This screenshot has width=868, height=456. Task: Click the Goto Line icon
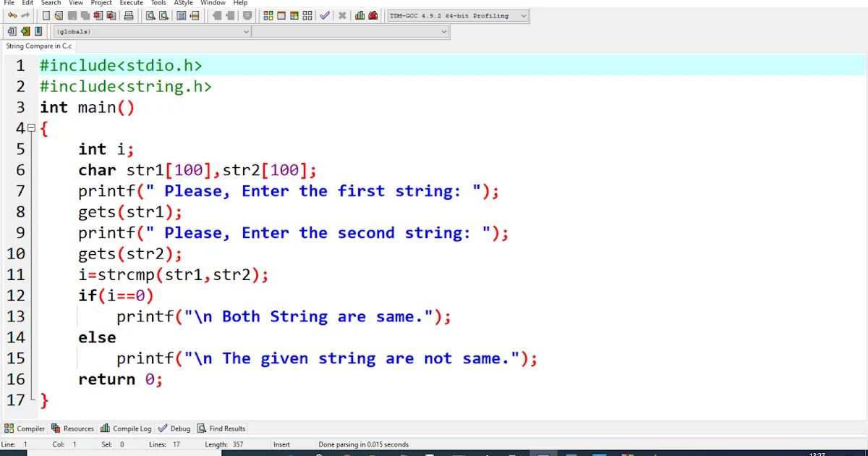(194, 15)
